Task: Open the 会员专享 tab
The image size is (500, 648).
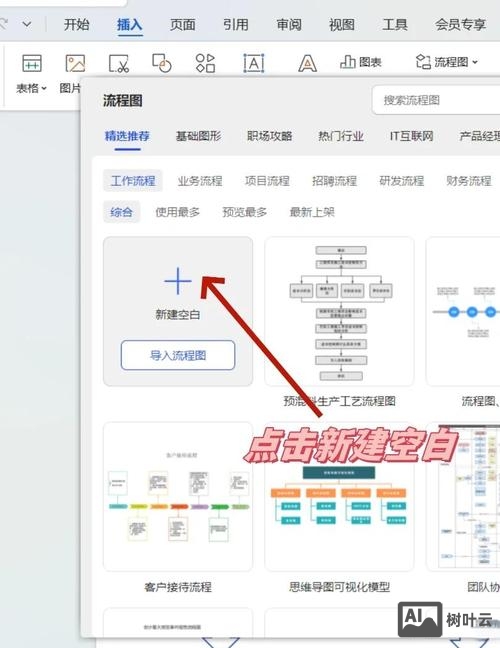Action: coord(460,25)
